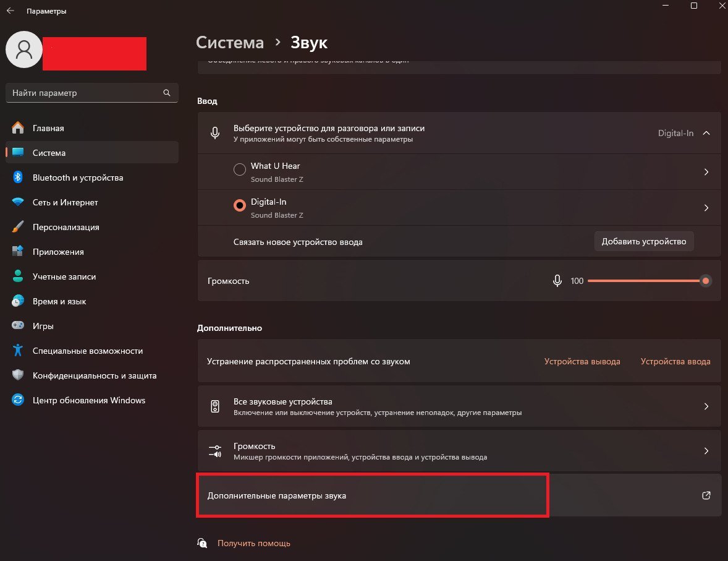Click the microphone icon in input device row
The width and height of the screenshot is (728, 561).
coord(215,133)
